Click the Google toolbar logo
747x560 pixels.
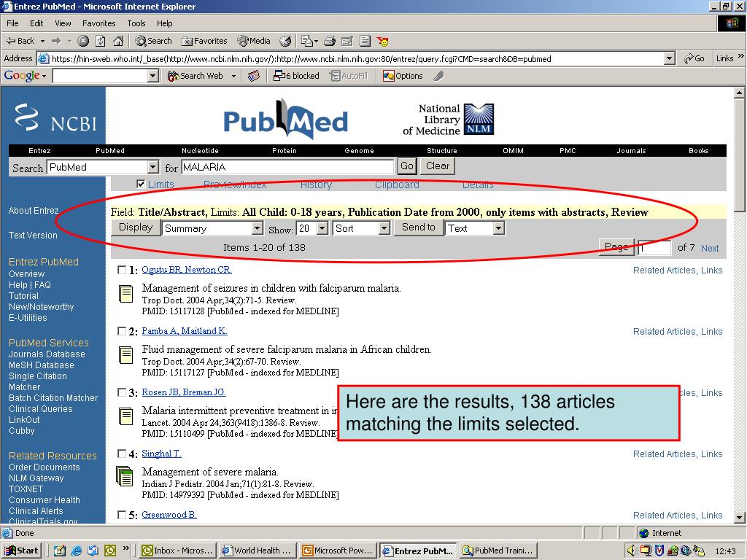pos(21,76)
